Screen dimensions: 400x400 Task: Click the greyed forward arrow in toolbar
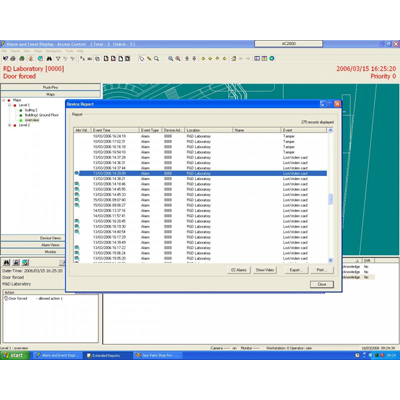[x=248, y=59]
